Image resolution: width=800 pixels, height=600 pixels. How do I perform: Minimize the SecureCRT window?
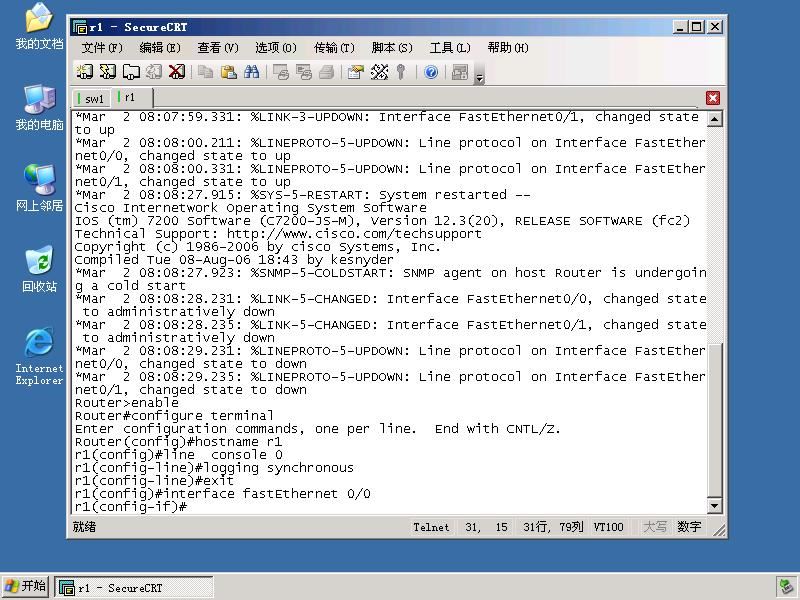pos(679,27)
